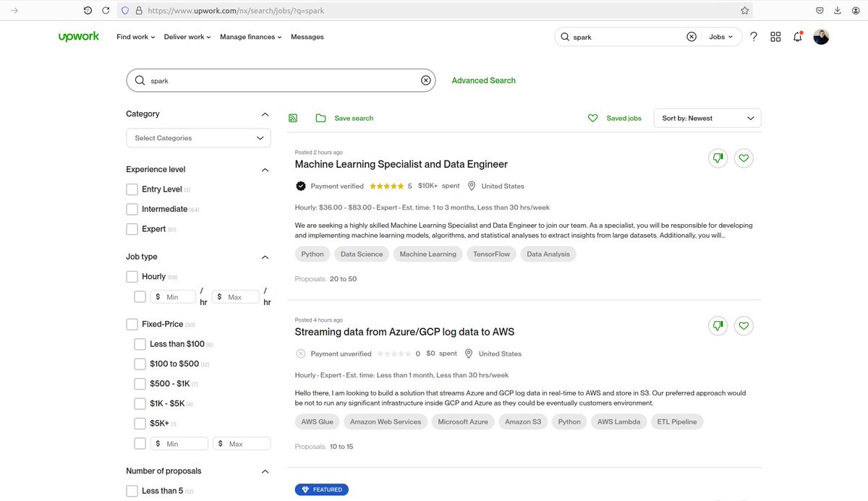Check the Intermediate experience checkbox
The image size is (868, 501).
(132, 209)
